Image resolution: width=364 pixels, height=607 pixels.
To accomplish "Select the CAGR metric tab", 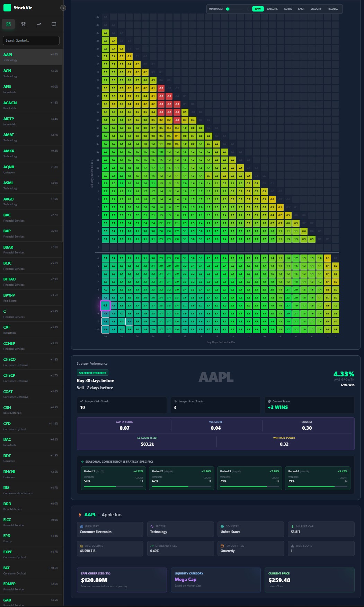I will pos(301,9).
